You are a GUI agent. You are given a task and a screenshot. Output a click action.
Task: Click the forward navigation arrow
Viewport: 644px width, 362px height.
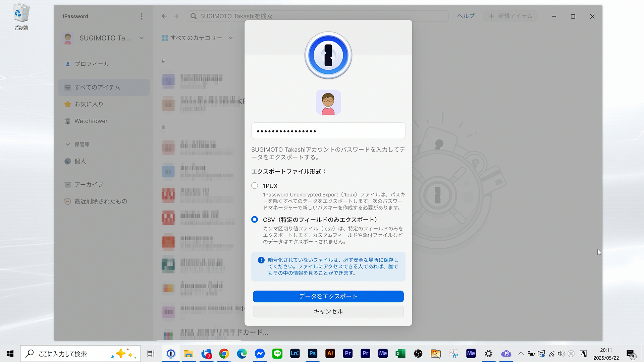(176, 16)
